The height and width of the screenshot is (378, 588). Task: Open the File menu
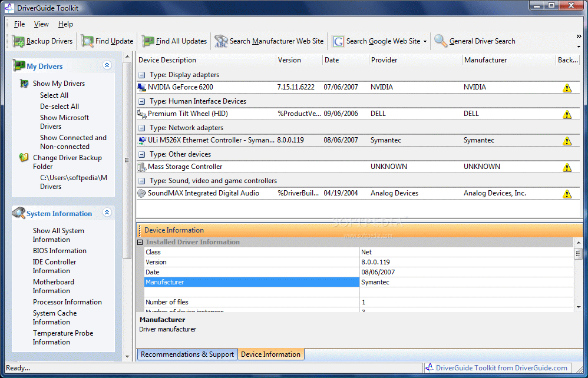click(x=19, y=24)
